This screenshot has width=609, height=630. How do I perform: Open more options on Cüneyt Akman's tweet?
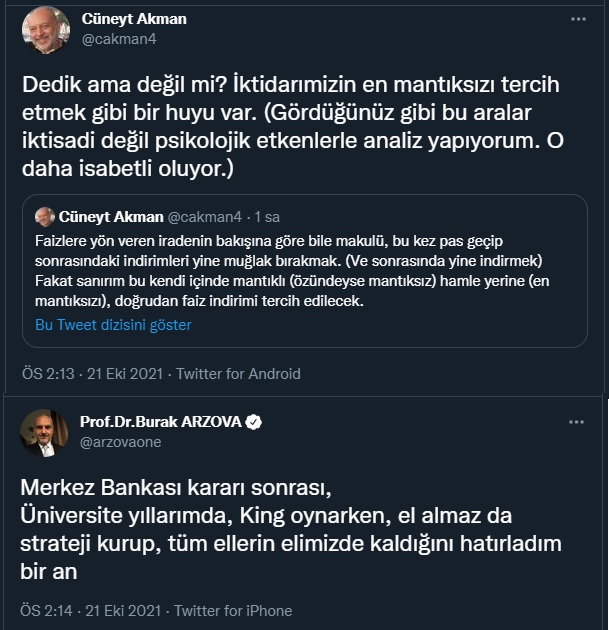pyautogui.click(x=578, y=19)
